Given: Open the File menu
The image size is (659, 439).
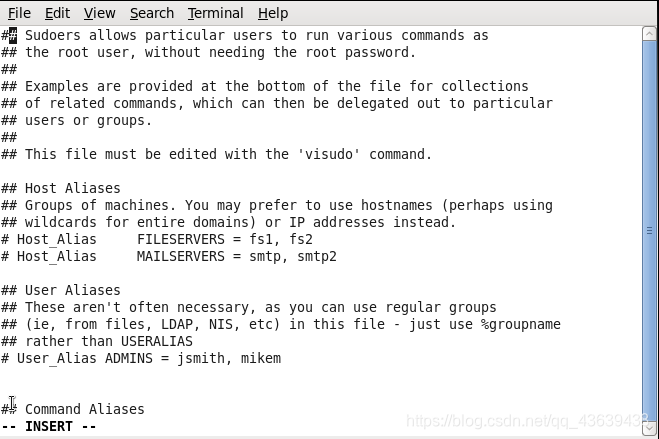Looking at the screenshot, I should coord(19,13).
